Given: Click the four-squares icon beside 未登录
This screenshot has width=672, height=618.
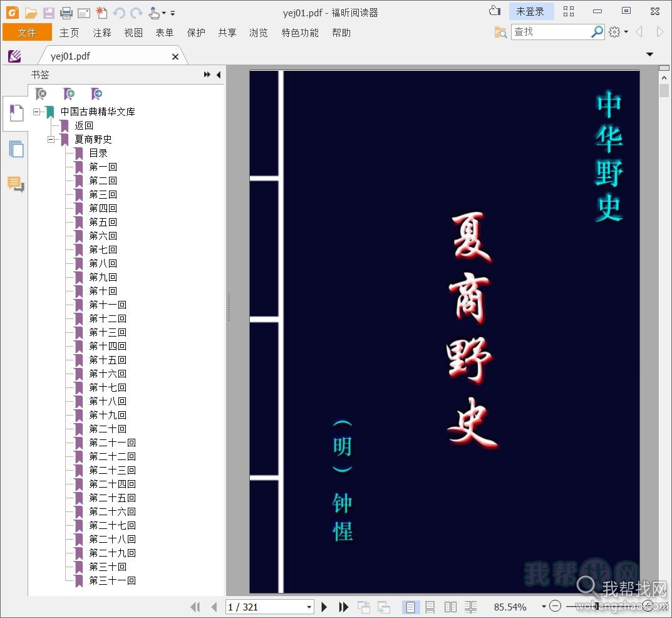Looking at the screenshot, I should pyautogui.click(x=568, y=11).
